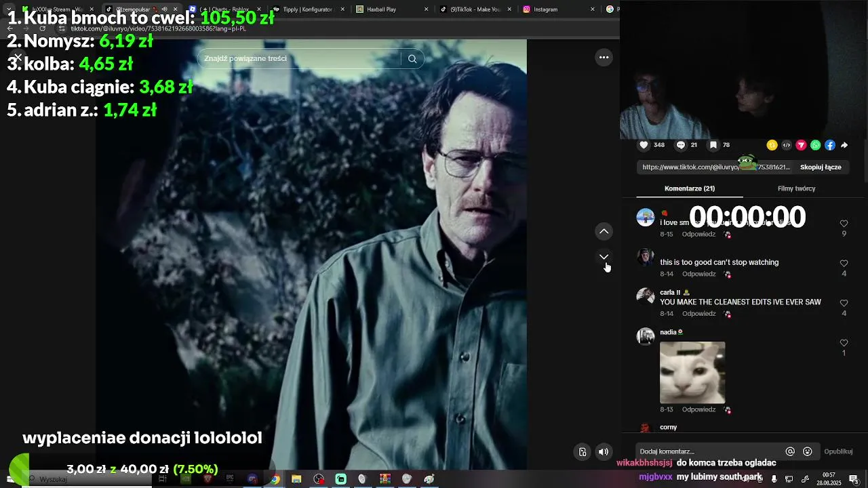The height and width of the screenshot is (488, 868).
Task: Open comments via the speech bubble icon
Action: click(681, 145)
